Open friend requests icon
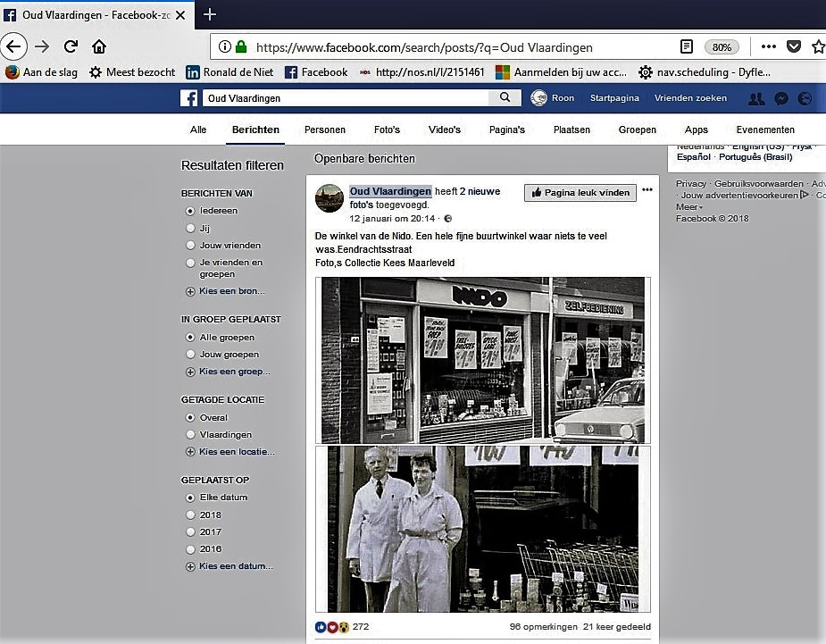This screenshot has width=826, height=644. pyautogui.click(x=756, y=98)
